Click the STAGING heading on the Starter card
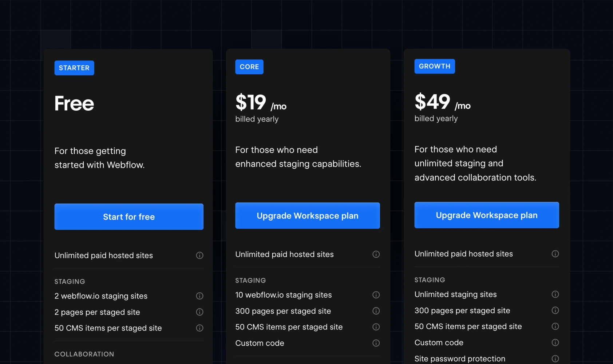This screenshot has width=613, height=364. pyautogui.click(x=70, y=281)
